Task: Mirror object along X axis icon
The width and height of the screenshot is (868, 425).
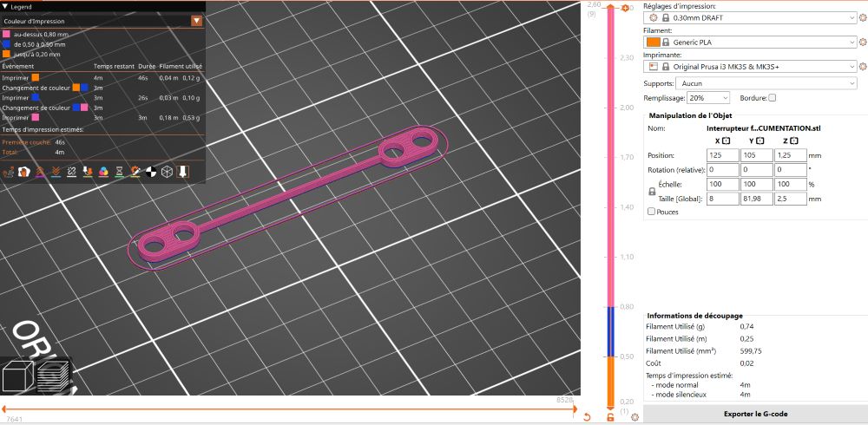Action: pos(727,141)
